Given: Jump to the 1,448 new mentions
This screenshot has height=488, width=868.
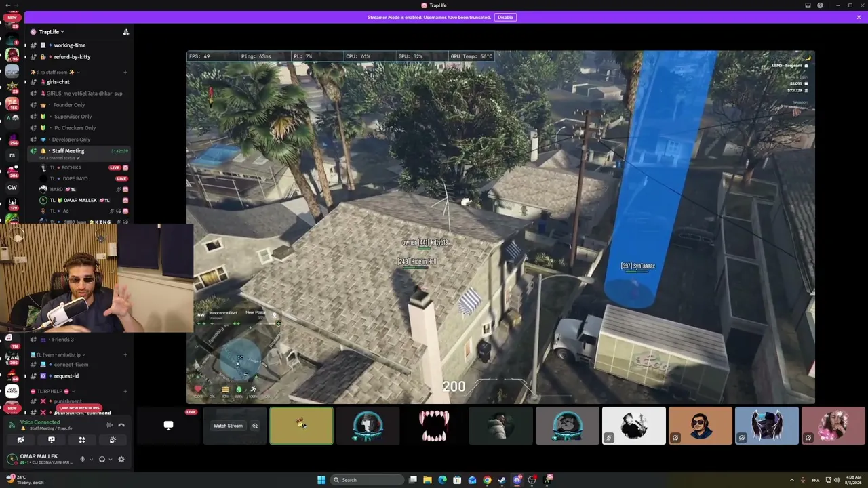Looking at the screenshot, I should (x=79, y=408).
